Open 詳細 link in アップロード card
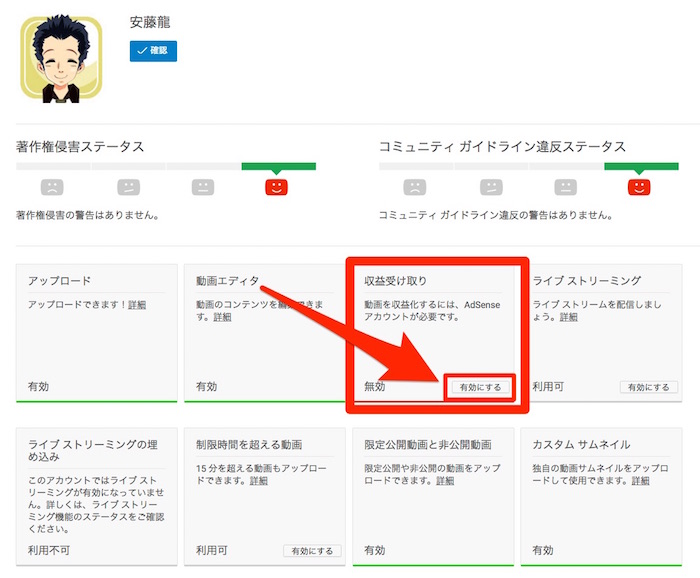Viewport: 700px width, 578px height. click(136, 304)
